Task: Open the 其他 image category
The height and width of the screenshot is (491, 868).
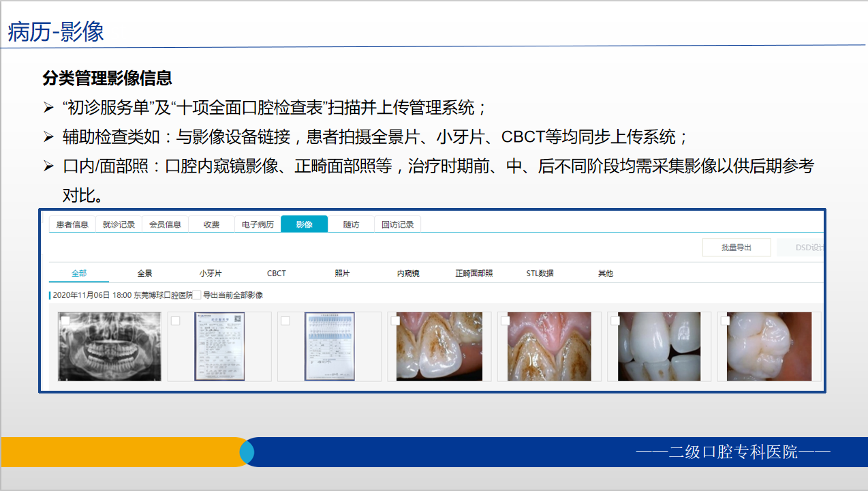Action: [x=605, y=272]
